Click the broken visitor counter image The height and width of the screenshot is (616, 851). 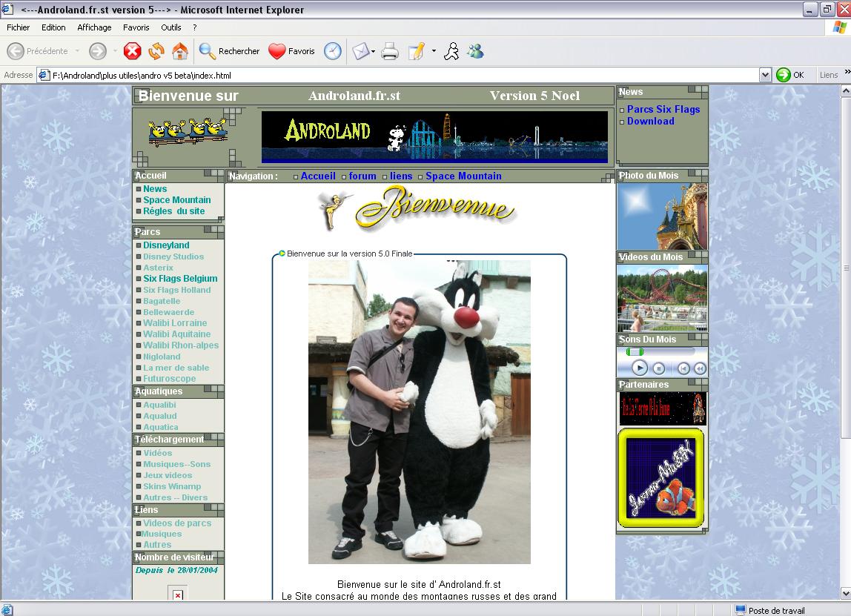tap(178, 595)
